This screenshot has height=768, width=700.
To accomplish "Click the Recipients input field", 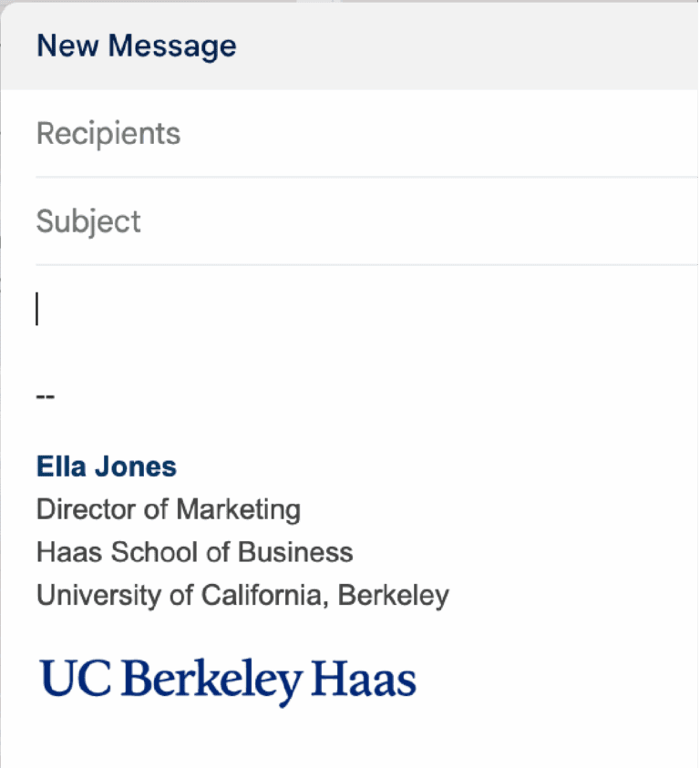I will point(365,134).
